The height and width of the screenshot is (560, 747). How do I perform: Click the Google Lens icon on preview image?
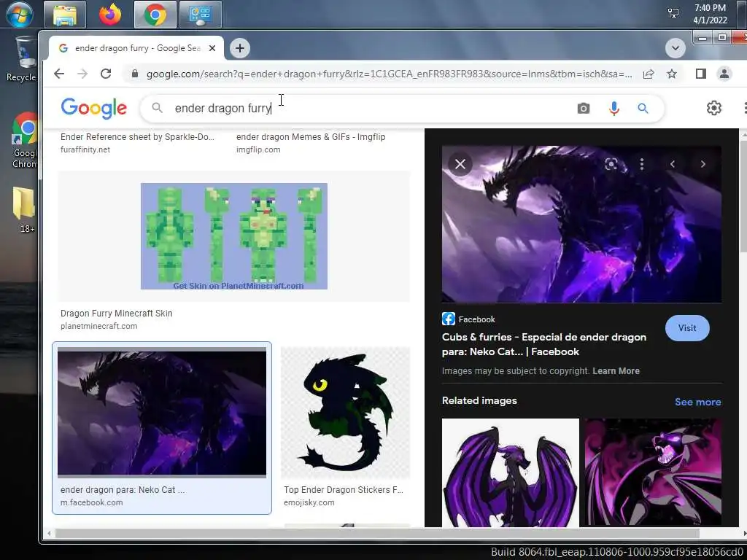[611, 164]
